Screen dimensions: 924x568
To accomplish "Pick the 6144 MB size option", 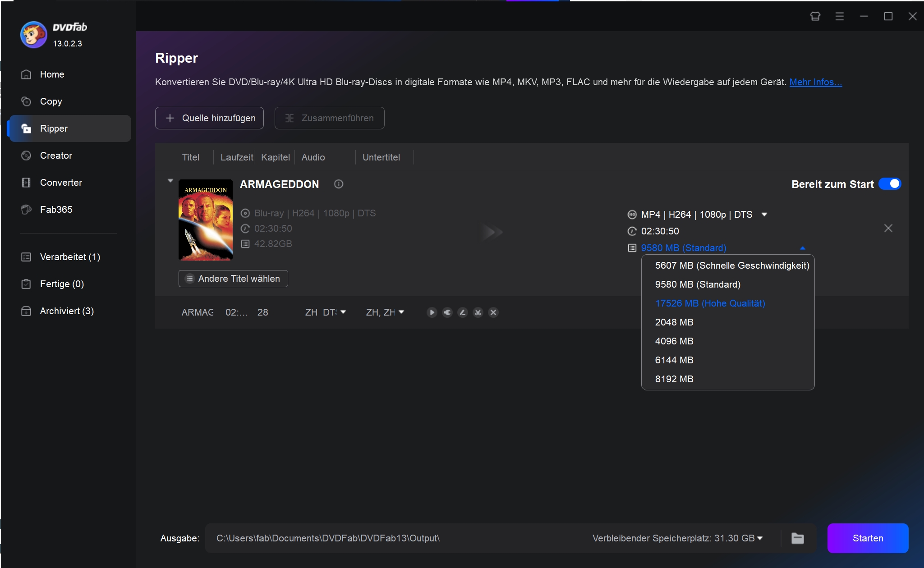I will (x=728, y=360).
